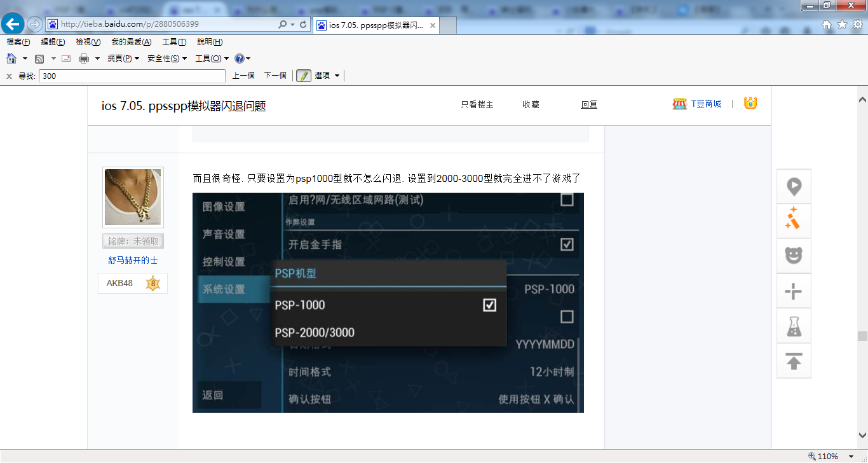Click the favorites star icon at top right

[x=842, y=24]
